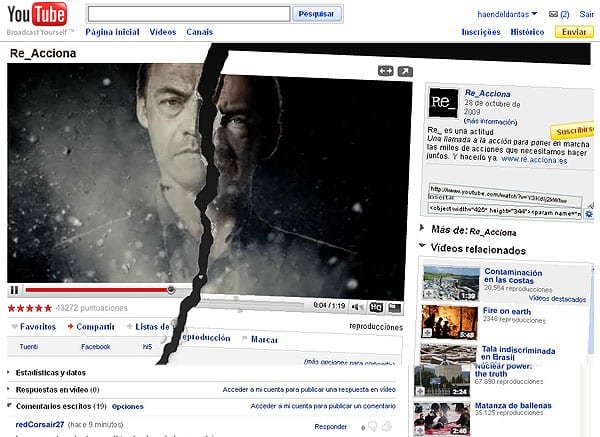Image resolution: width=600 pixels, height=437 pixels.
Task: Click the search input field
Action: pos(189,14)
